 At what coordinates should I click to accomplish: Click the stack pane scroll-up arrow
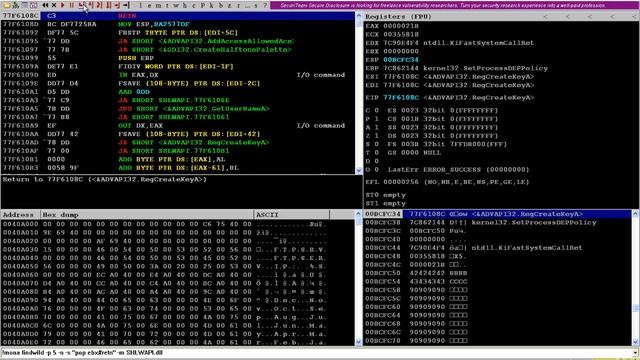636,213
